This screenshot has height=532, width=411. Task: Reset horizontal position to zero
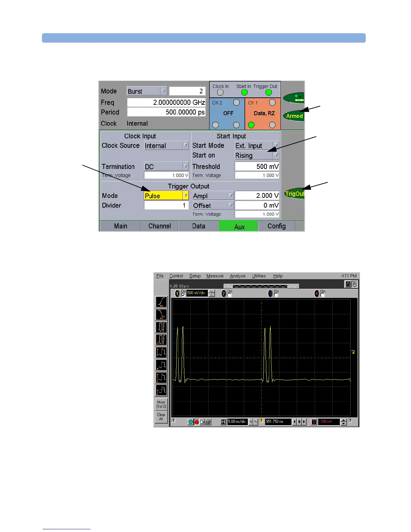299,422
